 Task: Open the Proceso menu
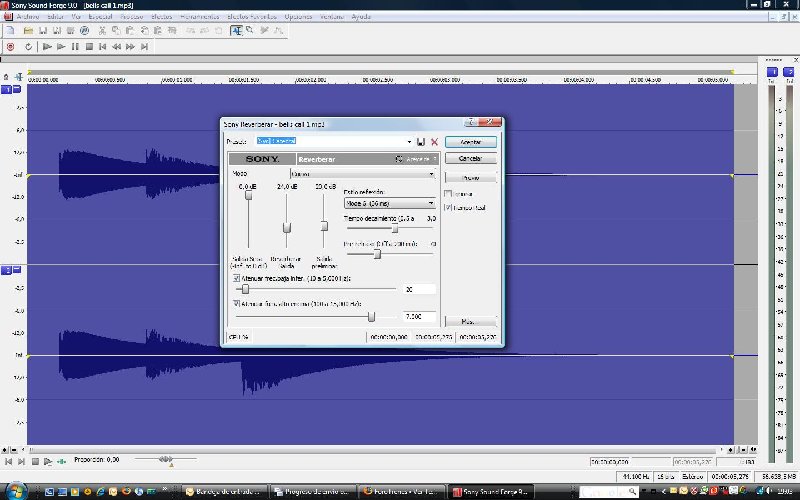(132, 17)
